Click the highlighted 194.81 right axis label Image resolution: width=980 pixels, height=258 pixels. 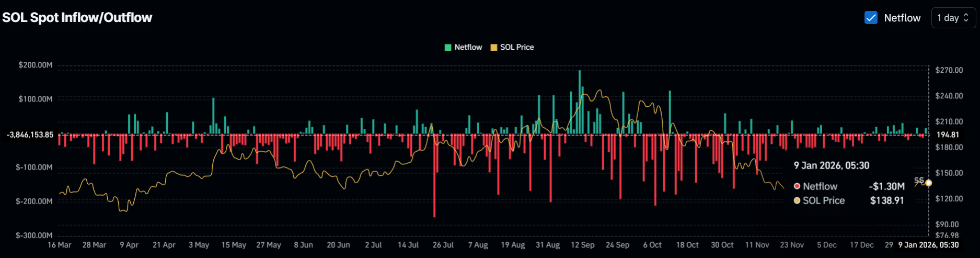pos(947,135)
